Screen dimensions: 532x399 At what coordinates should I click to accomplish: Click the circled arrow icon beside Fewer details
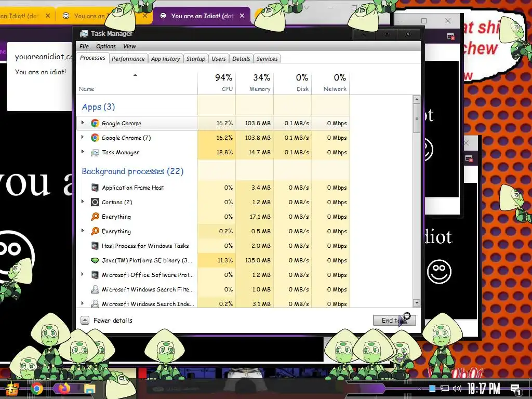[x=85, y=320]
